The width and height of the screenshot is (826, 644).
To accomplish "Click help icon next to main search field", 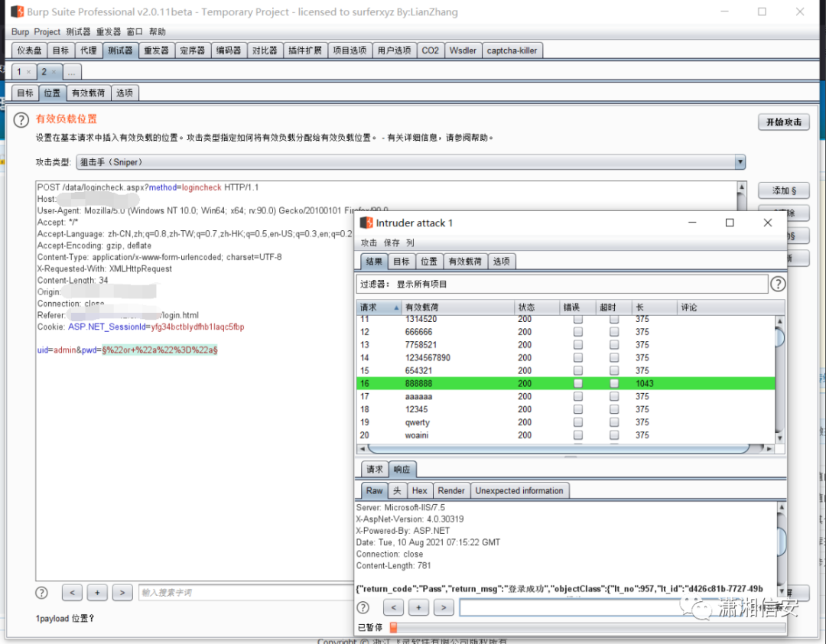I will coord(41,593).
